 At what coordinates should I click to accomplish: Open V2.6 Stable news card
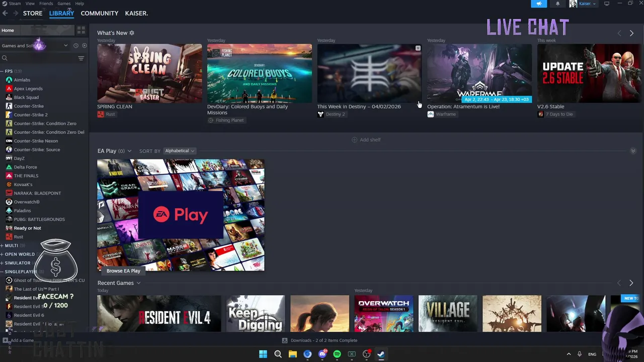tap(589, 73)
